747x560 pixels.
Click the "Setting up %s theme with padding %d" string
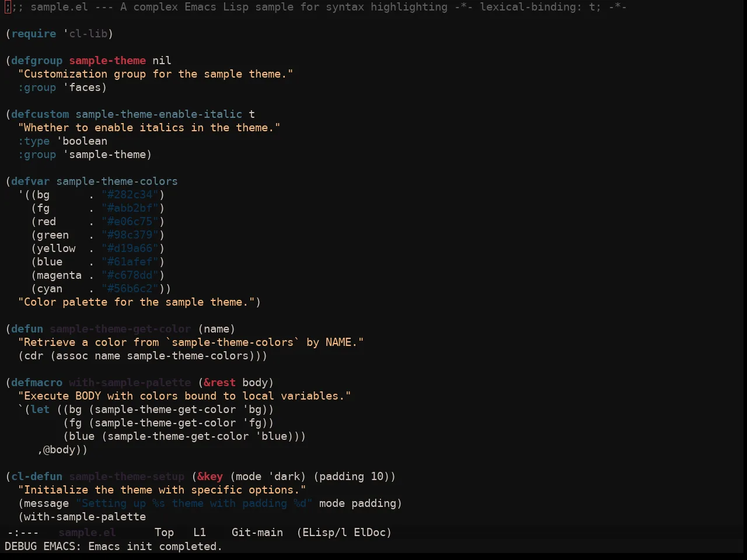click(194, 503)
